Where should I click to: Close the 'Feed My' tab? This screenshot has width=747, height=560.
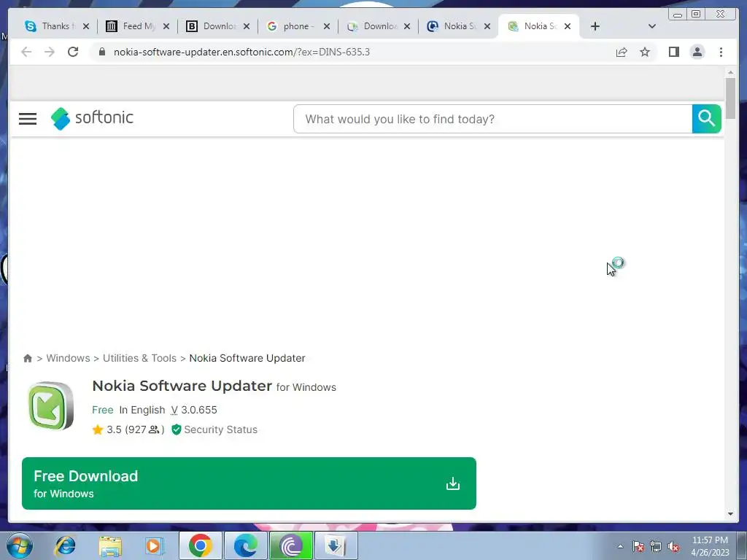tap(166, 26)
